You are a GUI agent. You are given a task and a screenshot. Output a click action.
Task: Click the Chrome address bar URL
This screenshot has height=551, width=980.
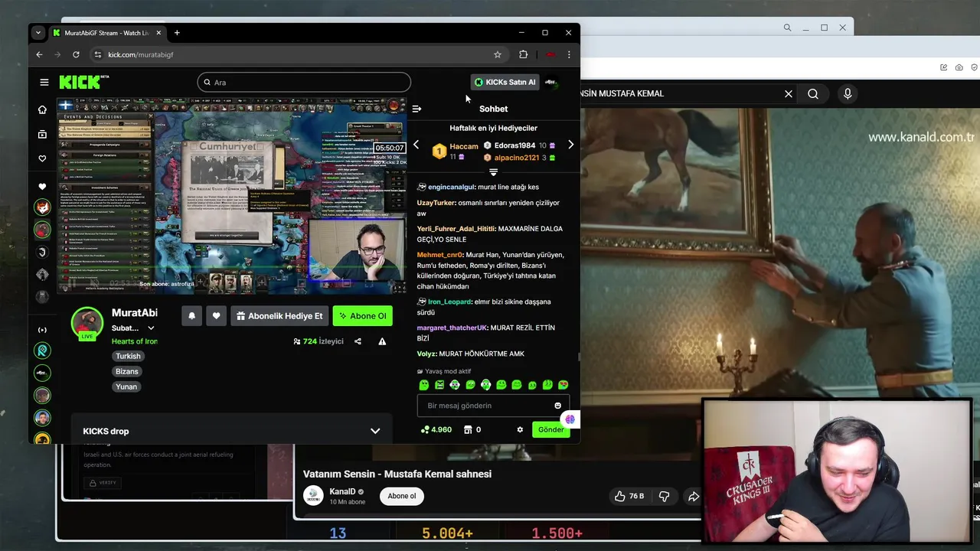pyautogui.click(x=141, y=54)
